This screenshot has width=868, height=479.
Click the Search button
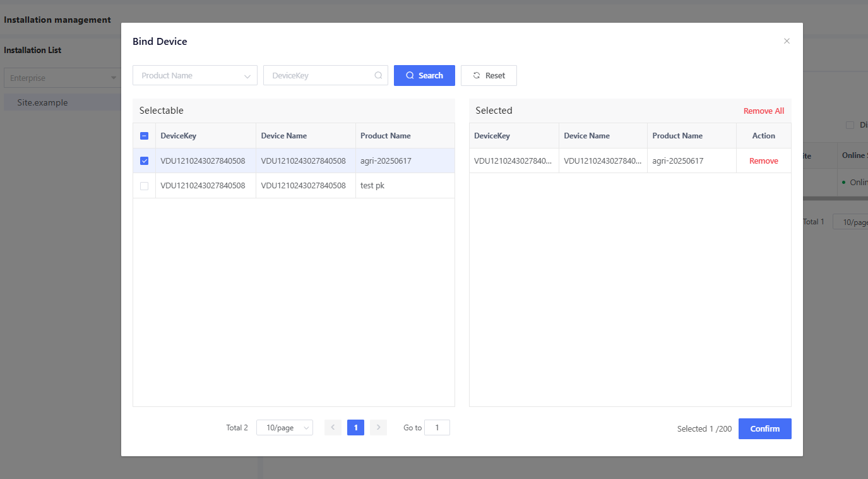424,75
